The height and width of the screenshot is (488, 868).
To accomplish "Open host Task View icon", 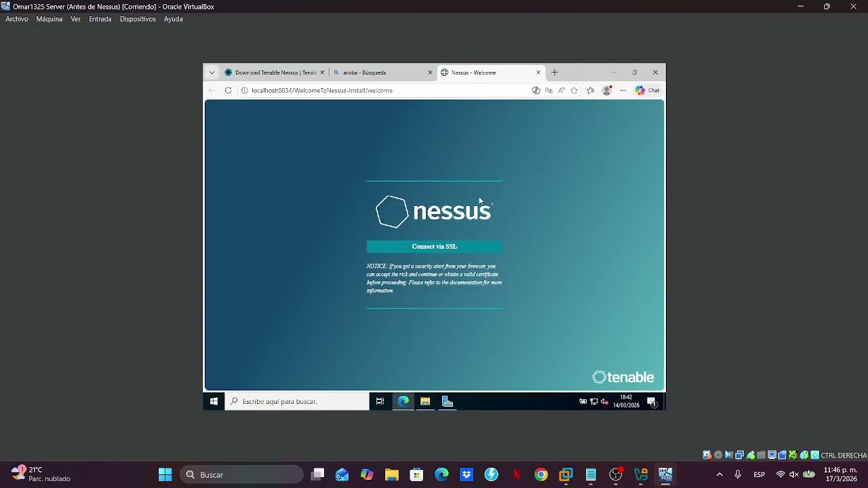I will pyautogui.click(x=317, y=474).
